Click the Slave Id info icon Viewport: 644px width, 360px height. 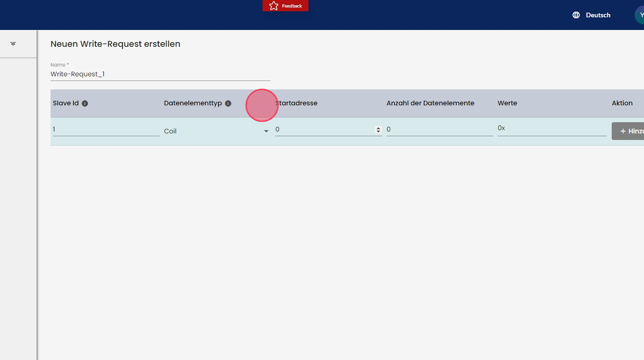85,103
